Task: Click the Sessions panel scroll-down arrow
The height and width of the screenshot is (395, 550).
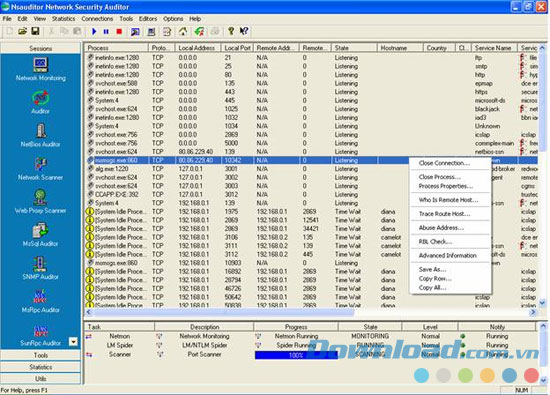Action: (73, 342)
